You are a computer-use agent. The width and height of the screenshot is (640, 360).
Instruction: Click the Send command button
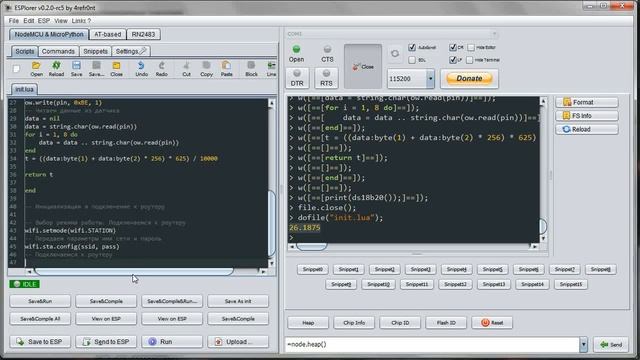click(611, 344)
